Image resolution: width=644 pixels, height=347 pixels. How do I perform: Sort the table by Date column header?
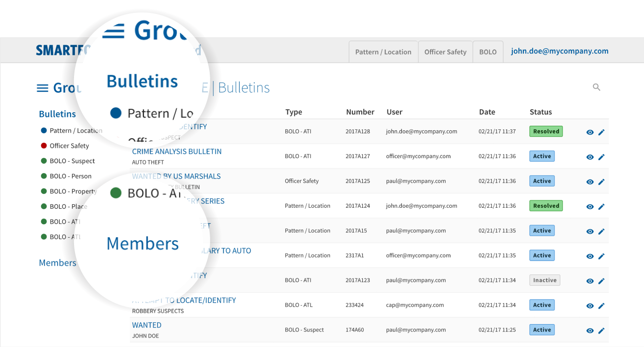click(487, 112)
